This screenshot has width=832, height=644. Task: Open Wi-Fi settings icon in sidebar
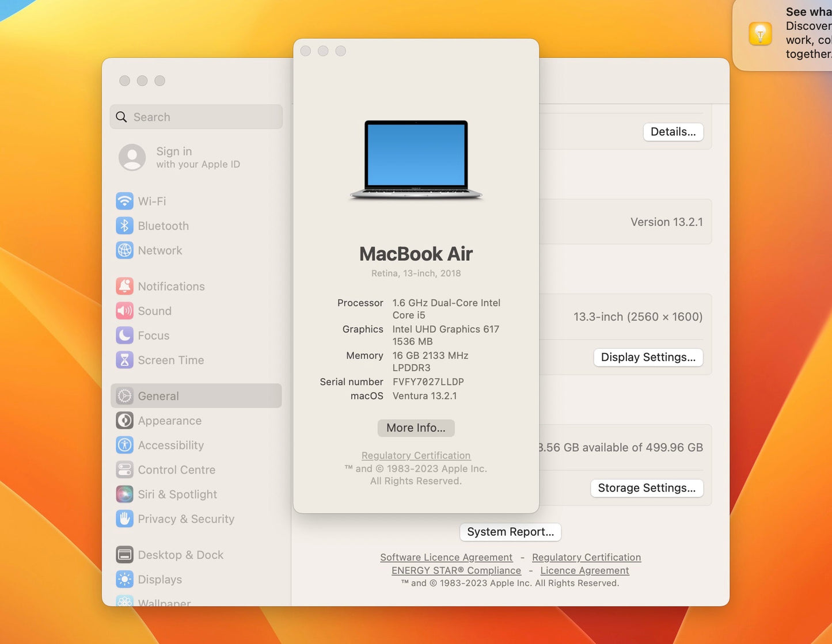124,201
